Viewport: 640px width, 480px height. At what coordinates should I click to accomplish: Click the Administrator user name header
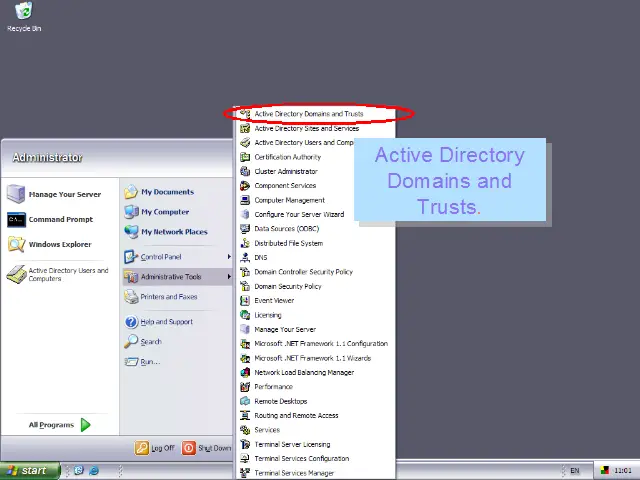pyautogui.click(x=47, y=158)
